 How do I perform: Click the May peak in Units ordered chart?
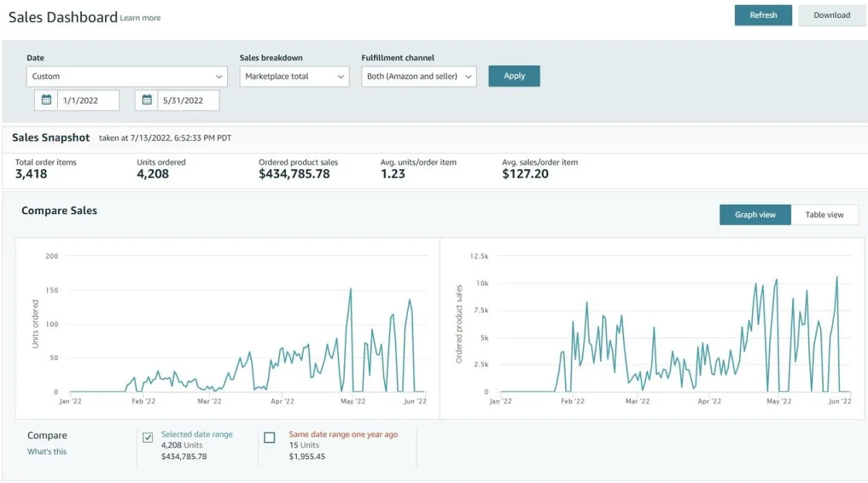click(x=351, y=289)
